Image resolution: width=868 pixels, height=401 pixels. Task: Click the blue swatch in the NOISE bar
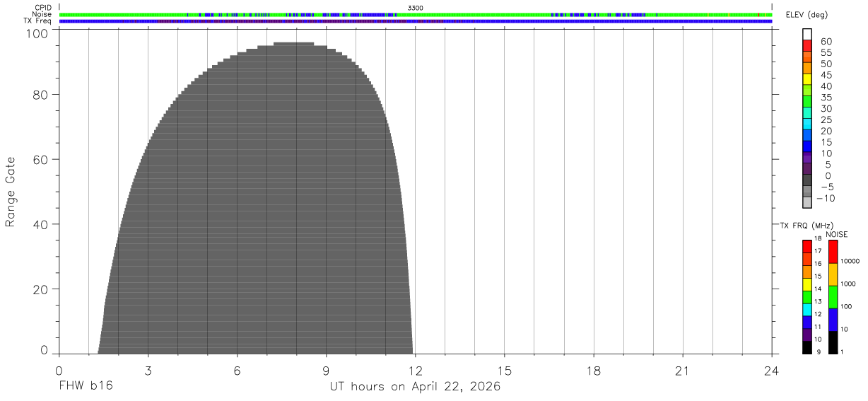[x=833, y=320]
